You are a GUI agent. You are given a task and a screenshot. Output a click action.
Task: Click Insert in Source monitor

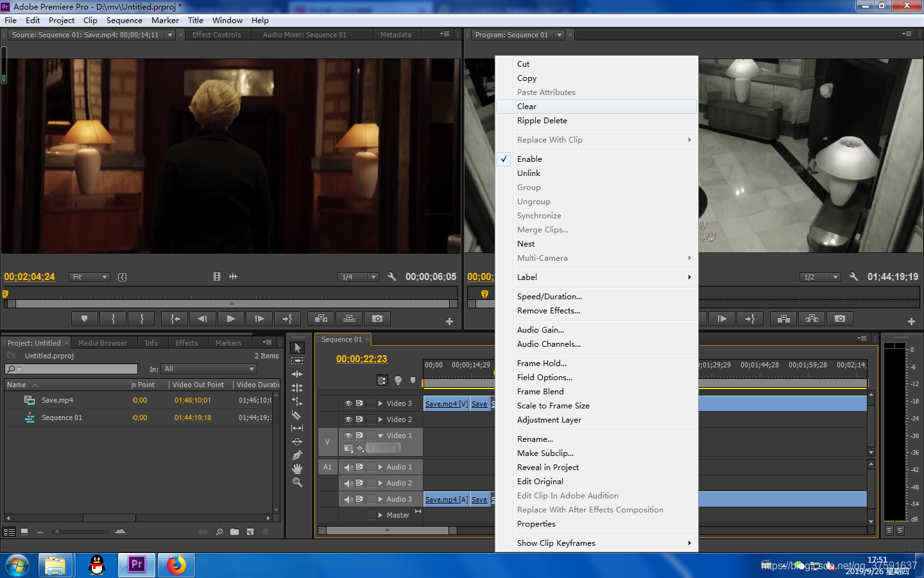(x=321, y=319)
